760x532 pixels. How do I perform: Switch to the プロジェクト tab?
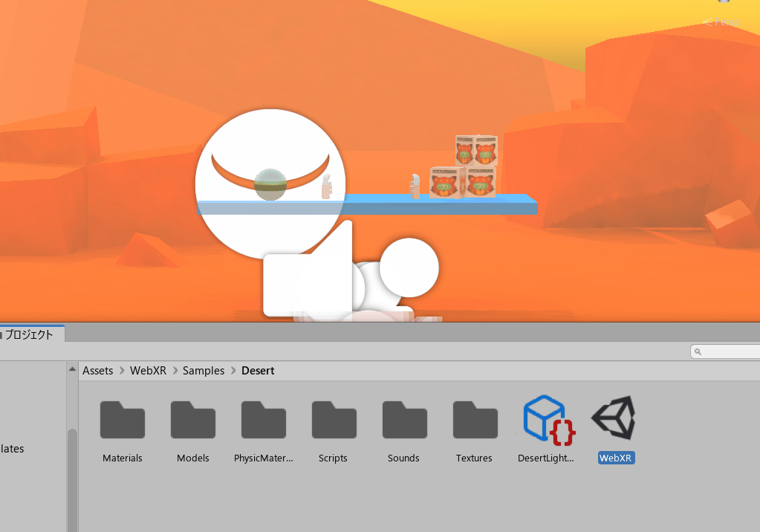click(x=30, y=334)
